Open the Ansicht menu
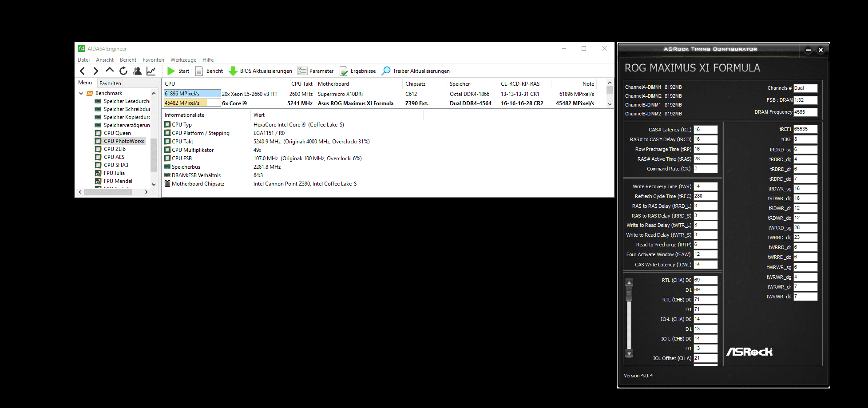 pos(105,60)
